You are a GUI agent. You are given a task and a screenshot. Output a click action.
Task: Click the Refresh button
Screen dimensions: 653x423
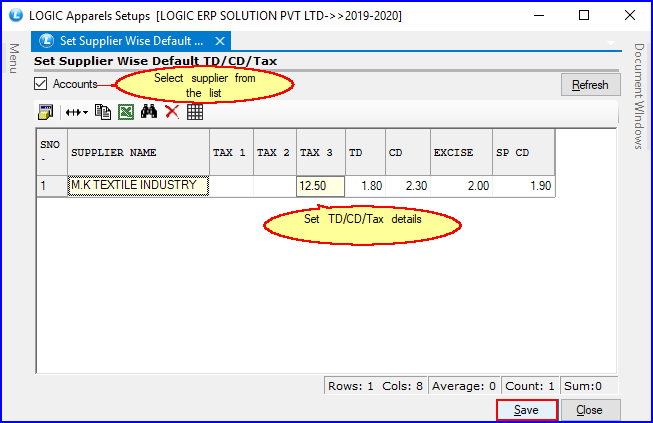(x=590, y=85)
